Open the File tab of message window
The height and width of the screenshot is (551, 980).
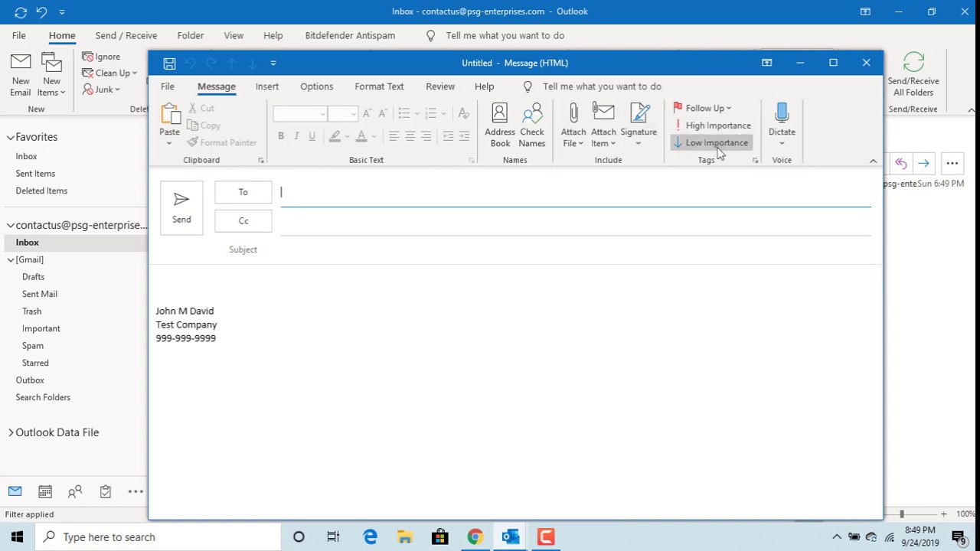click(x=168, y=86)
